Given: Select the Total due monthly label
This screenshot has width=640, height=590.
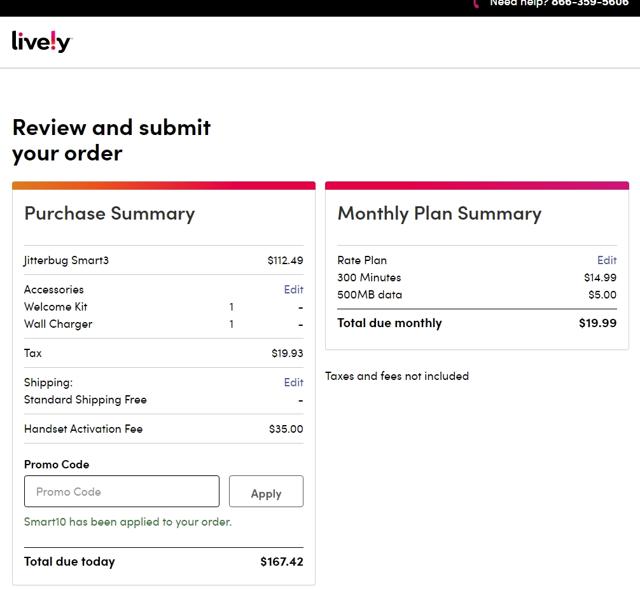Looking at the screenshot, I should (x=389, y=323).
